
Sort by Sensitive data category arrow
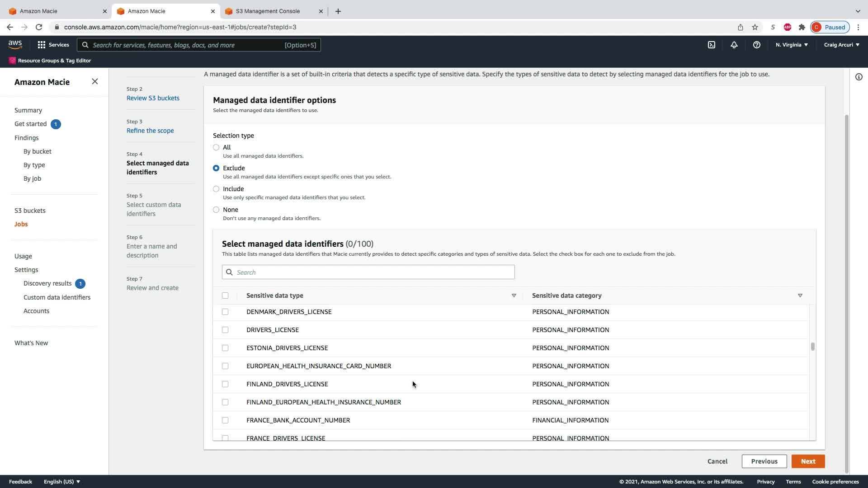click(800, 296)
